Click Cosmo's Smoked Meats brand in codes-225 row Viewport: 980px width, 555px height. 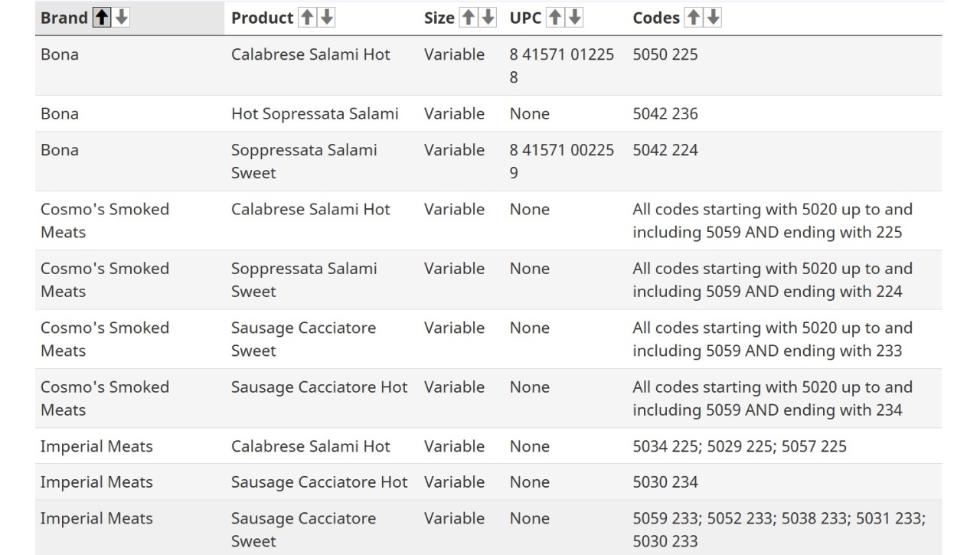(x=105, y=220)
